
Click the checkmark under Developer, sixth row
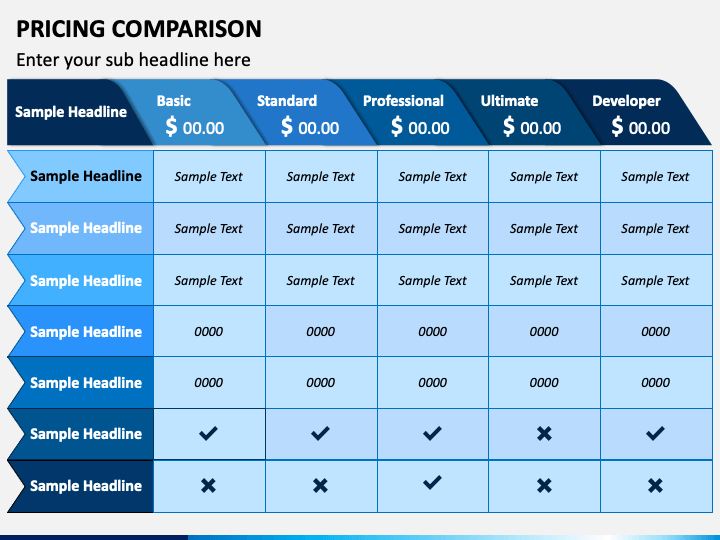pos(655,433)
